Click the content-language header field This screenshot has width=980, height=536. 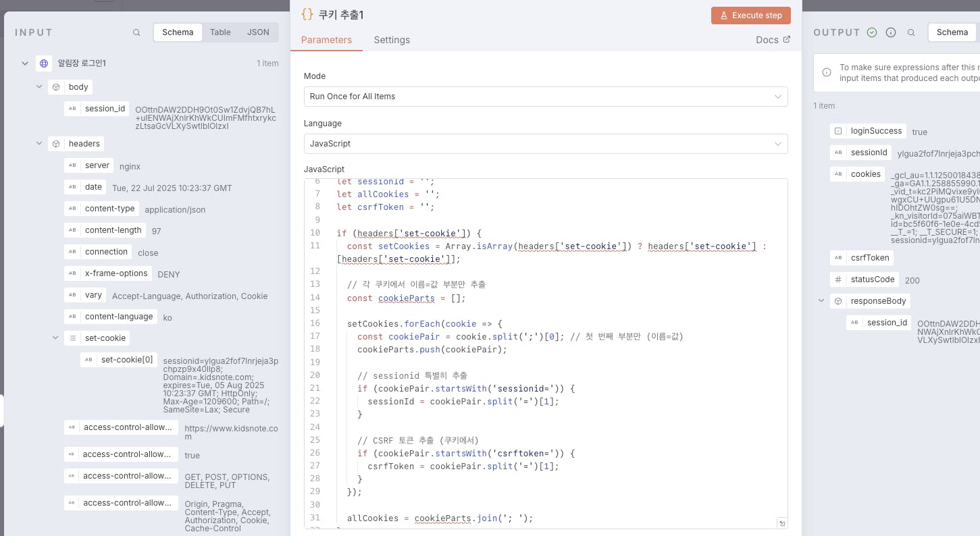(x=111, y=317)
